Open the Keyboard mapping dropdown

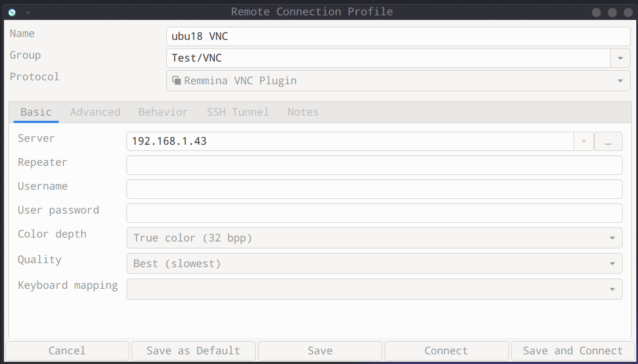374,289
